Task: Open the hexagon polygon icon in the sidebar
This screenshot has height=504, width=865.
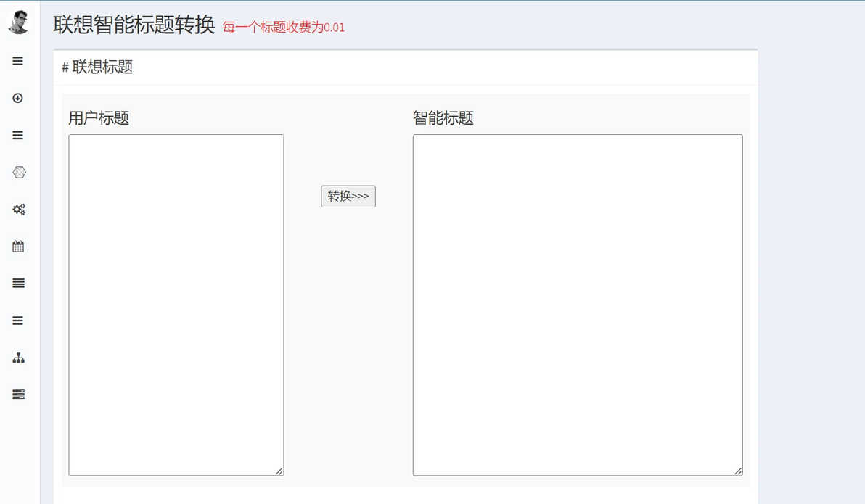Action: point(19,172)
